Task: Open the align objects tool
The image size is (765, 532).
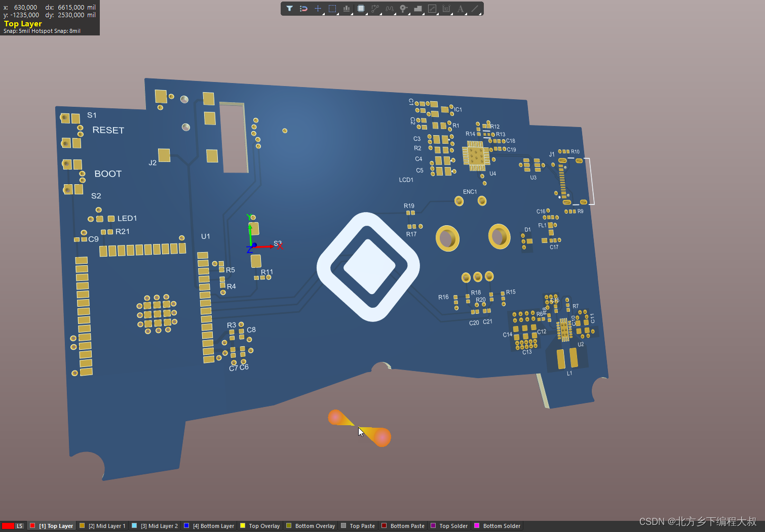Action: [347, 9]
